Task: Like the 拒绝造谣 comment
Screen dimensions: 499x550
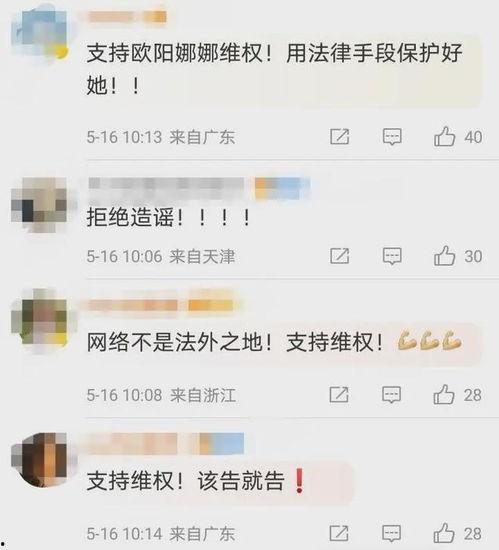Action: (x=445, y=256)
